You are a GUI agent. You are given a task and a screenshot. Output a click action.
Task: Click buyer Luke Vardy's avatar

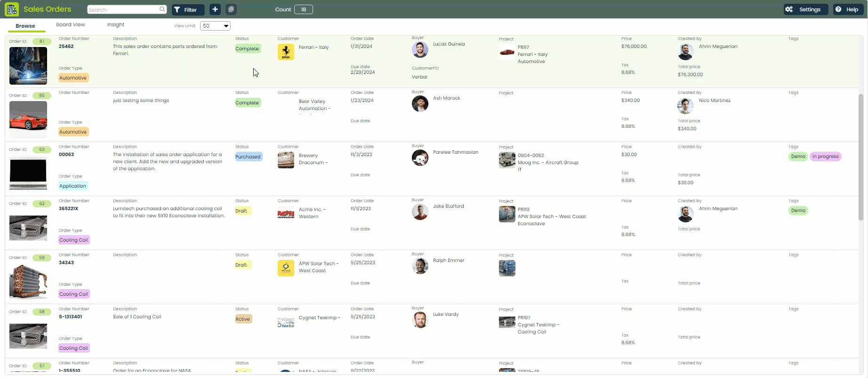(x=420, y=320)
